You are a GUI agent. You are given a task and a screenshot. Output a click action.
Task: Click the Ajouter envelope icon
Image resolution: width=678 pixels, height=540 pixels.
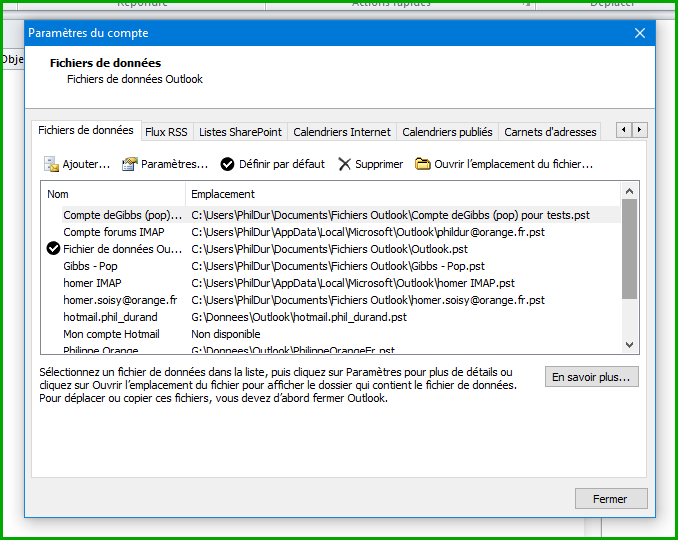coord(51,164)
